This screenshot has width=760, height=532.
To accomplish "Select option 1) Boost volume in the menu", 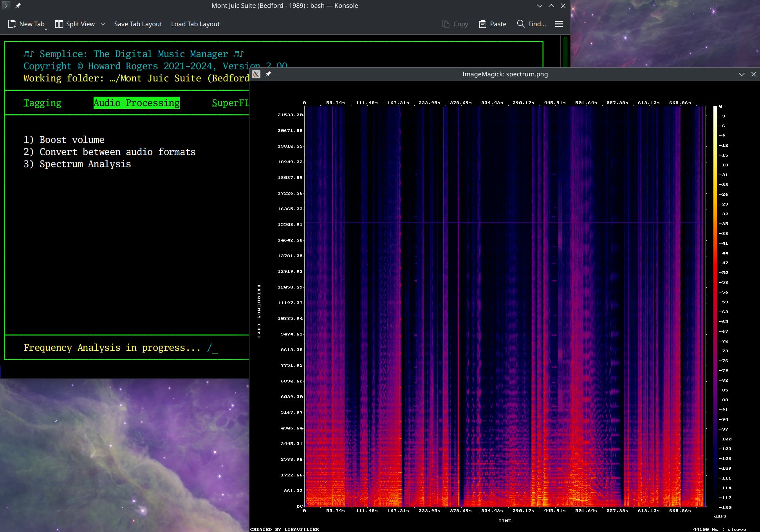I will coord(64,139).
